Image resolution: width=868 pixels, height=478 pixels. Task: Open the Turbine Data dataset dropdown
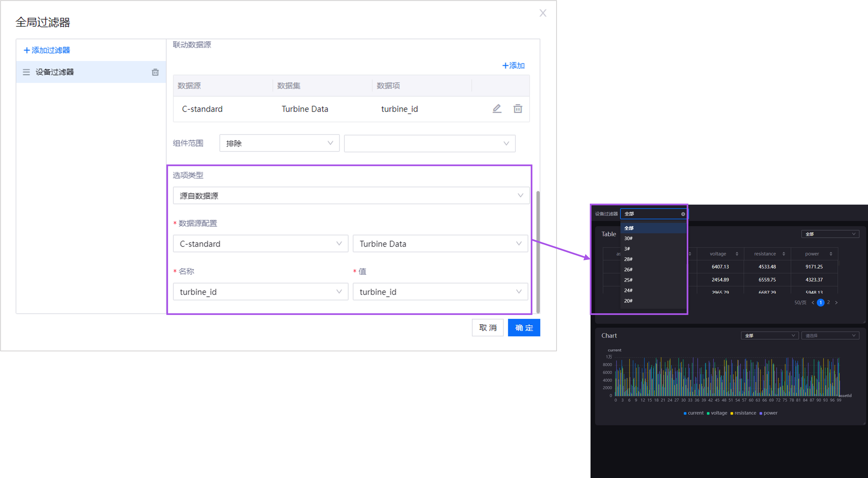[440, 244]
